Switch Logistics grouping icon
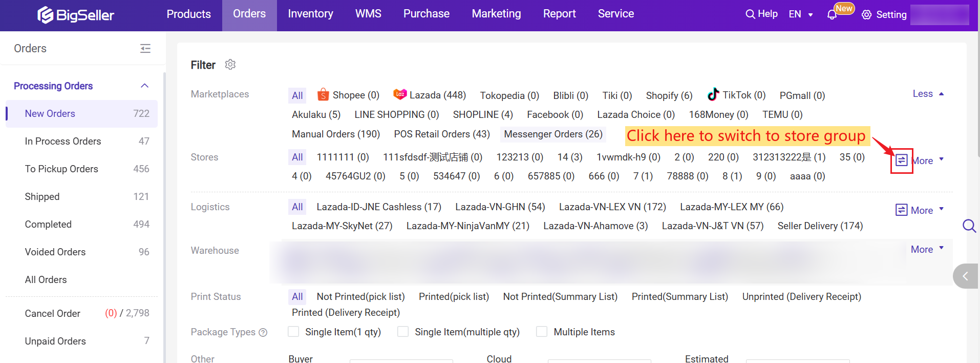 901,210
